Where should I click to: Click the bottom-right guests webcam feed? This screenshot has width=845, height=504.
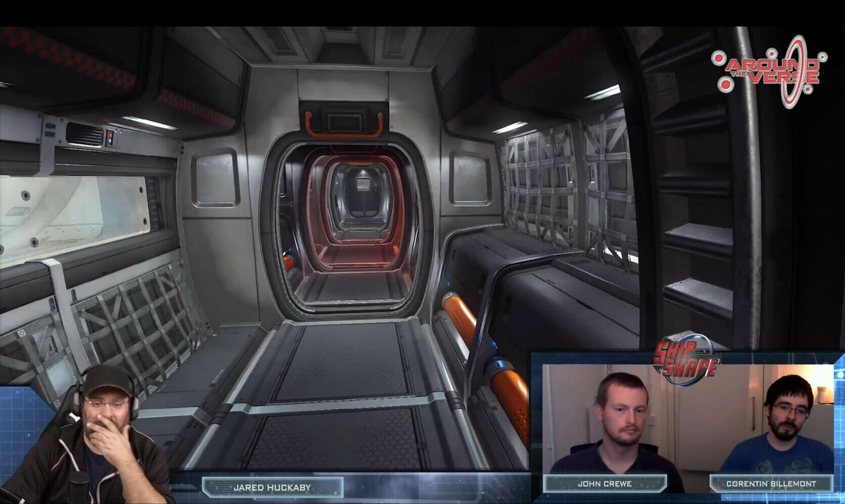pyautogui.click(x=687, y=424)
